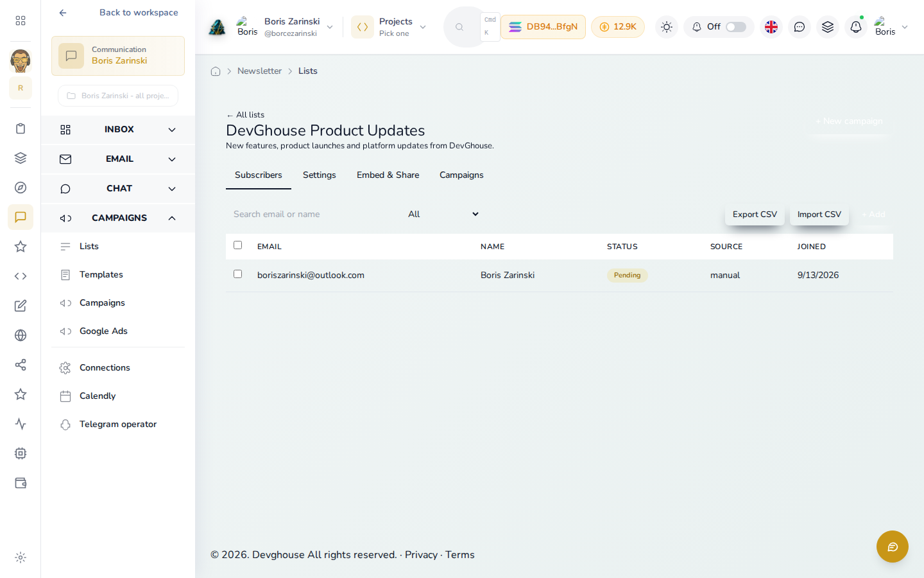Open the All status filter dropdown
The height and width of the screenshot is (578, 924).
coord(443,215)
